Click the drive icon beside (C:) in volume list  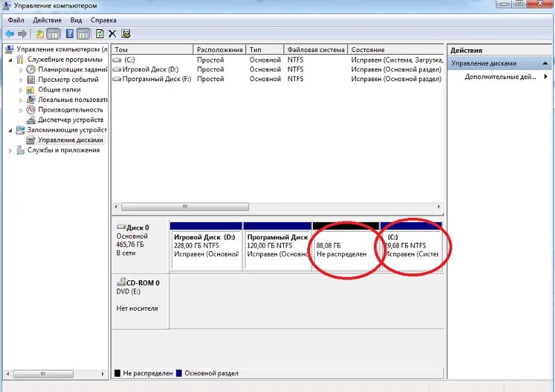(x=117, y=60)
